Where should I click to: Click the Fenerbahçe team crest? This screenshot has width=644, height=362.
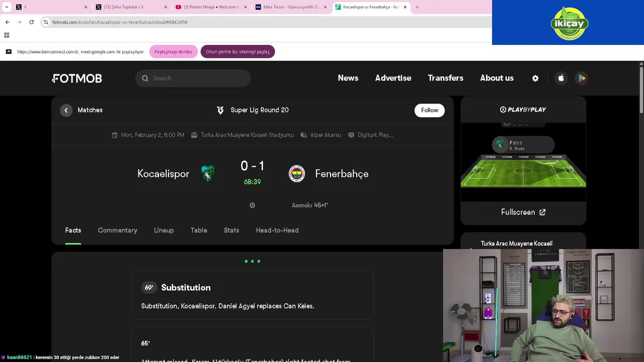297,173
